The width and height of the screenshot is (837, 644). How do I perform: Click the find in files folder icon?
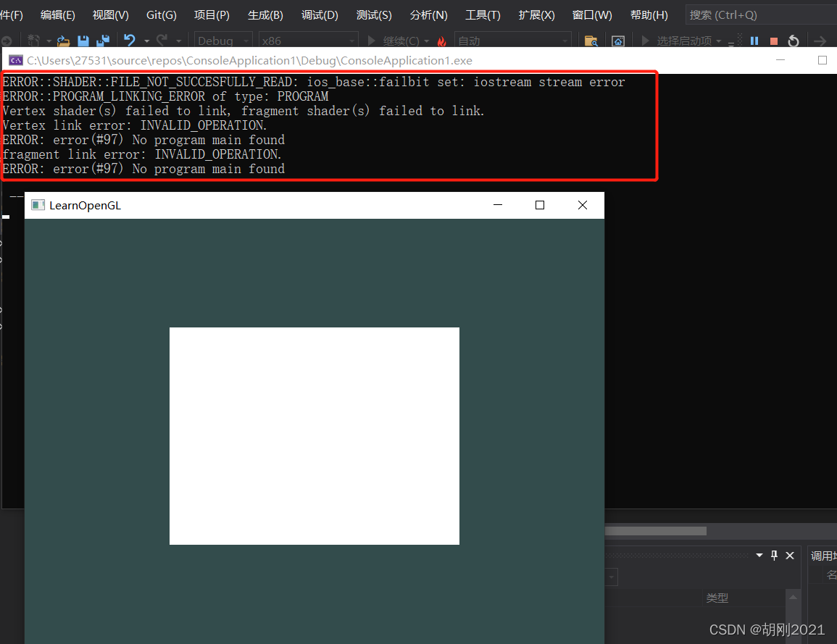point(591,41)
